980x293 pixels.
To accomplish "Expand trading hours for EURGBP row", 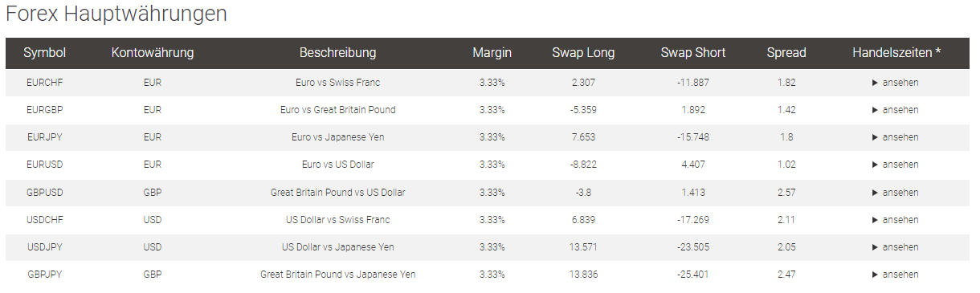I will (x=896, y=110).
